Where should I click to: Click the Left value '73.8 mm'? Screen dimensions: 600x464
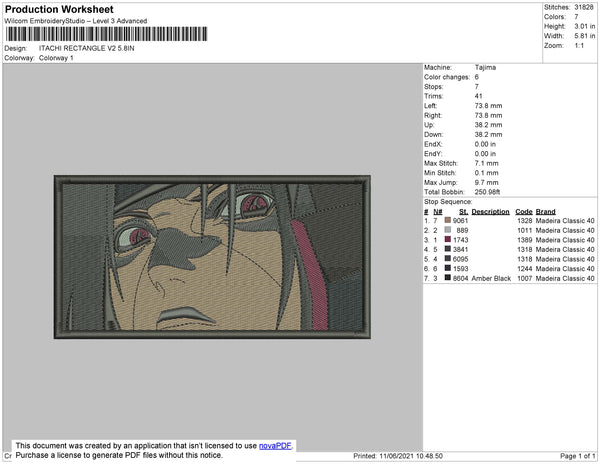click(488, 106)
